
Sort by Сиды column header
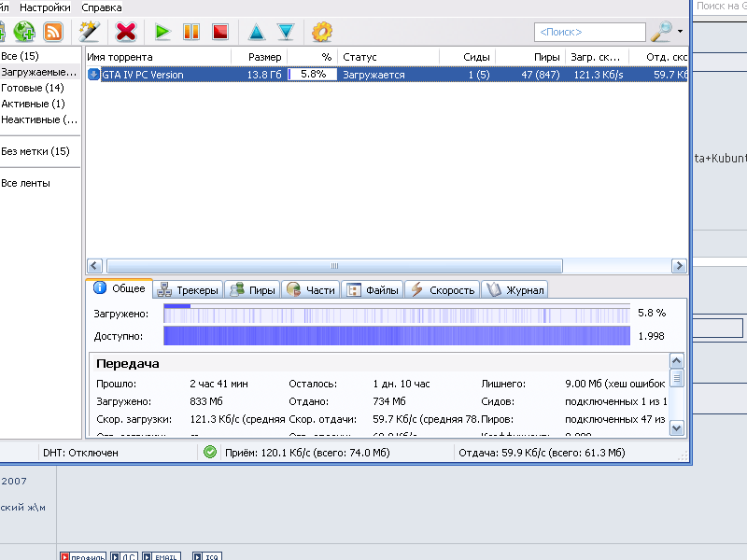pos(468,57)
